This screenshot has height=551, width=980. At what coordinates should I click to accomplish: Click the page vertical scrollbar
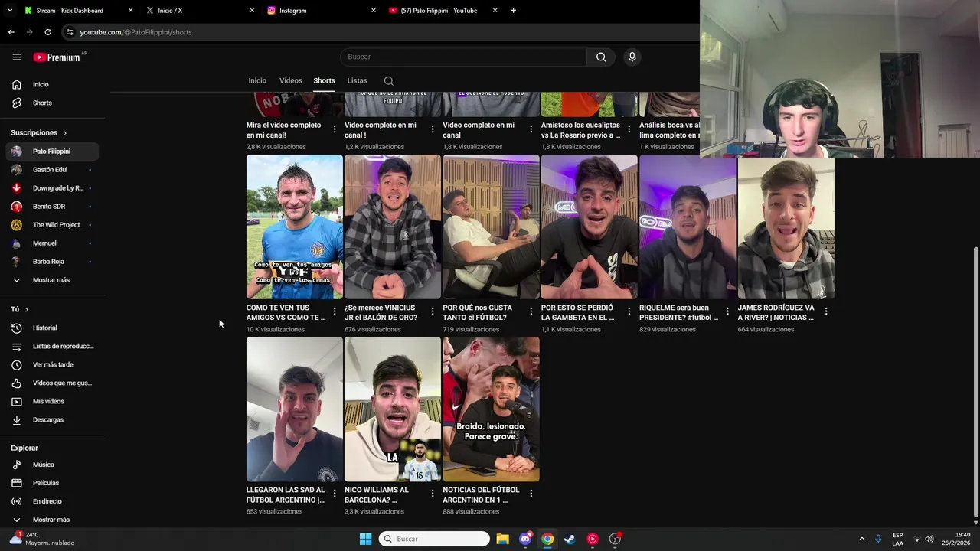coord(975,381)
